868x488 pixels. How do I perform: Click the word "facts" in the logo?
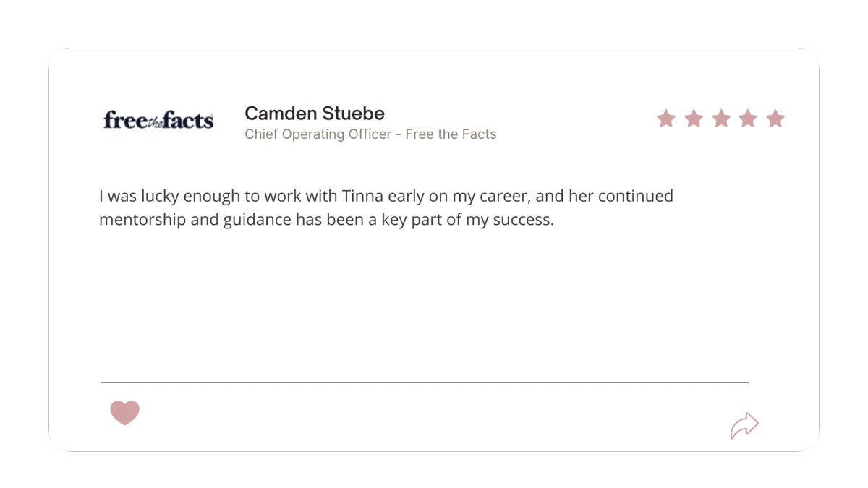[x=187, y=120]
